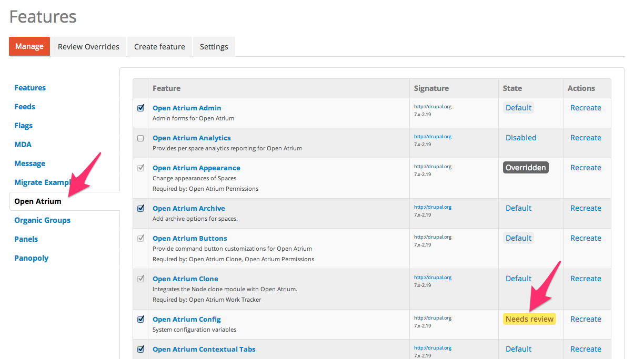This screenshot has height=359, width=644.
Task: Open the Open Atrium Contextual Tabs link
Action: click(204, 349)
